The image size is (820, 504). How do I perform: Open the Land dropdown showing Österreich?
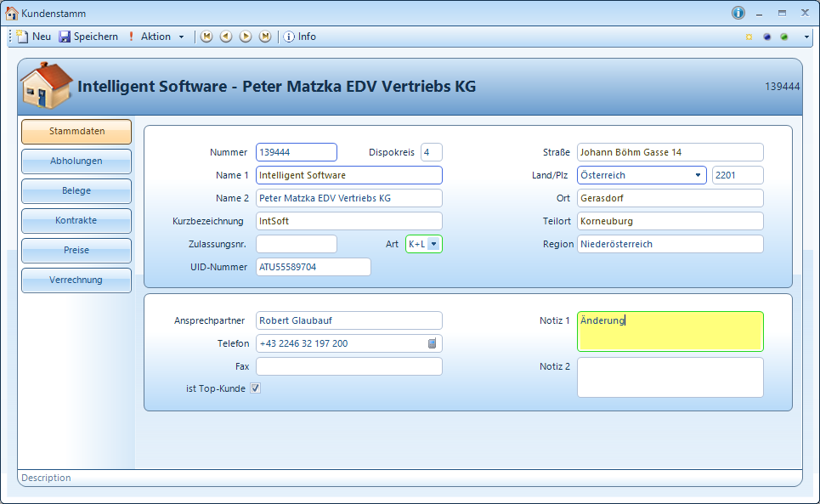tap(642, 175)
